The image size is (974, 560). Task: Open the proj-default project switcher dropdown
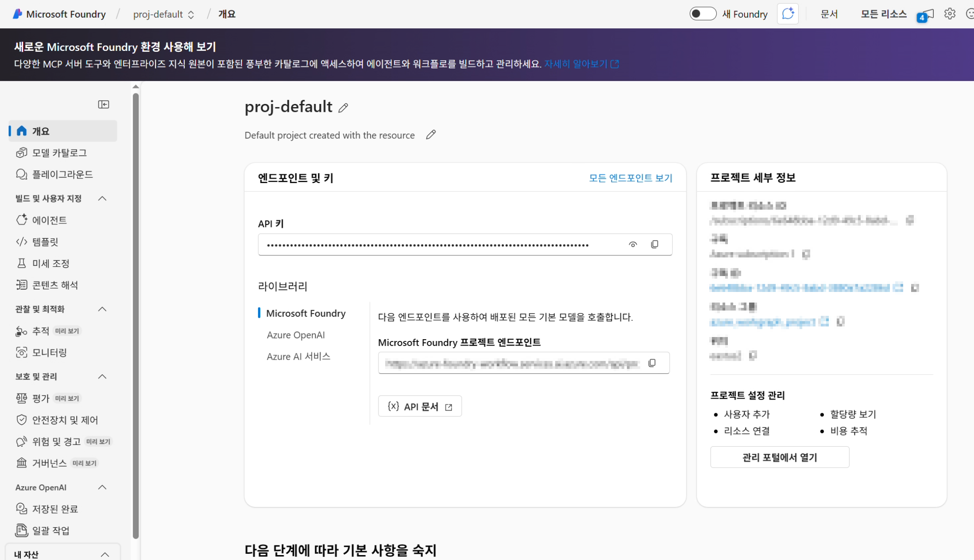click(x=163, y=14)
